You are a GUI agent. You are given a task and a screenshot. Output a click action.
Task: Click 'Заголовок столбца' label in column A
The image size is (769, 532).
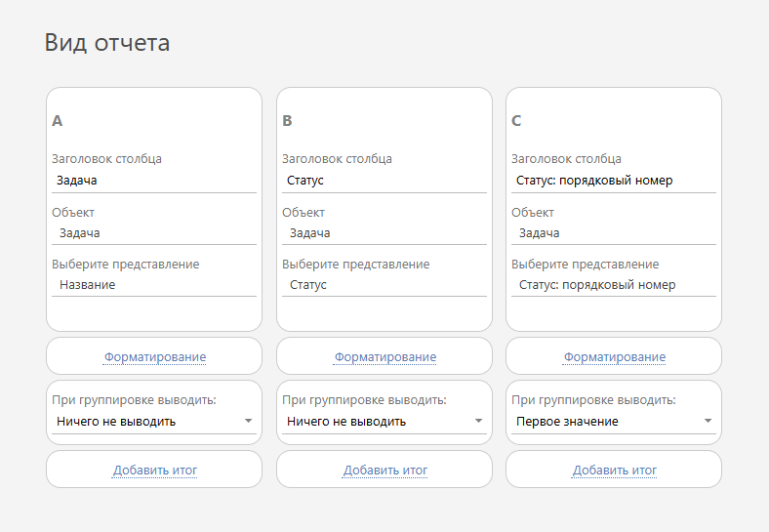pos(106,159)
